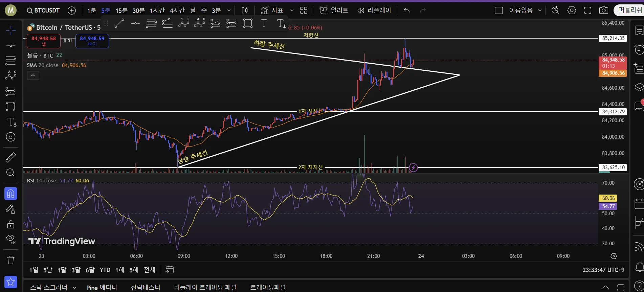Expand the indicator templates chevron beside 지표
The image size is (644, 292).
point(292,10)
